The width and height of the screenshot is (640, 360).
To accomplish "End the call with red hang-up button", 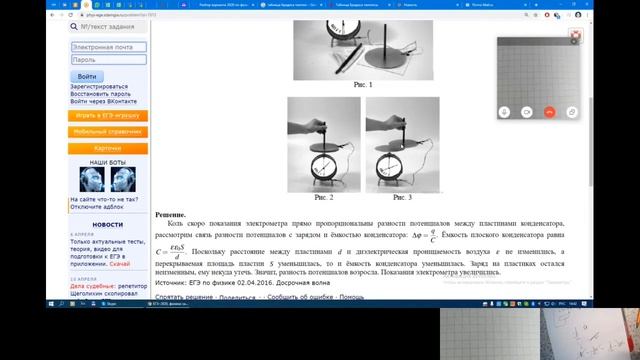I will (x=549, y=112).
